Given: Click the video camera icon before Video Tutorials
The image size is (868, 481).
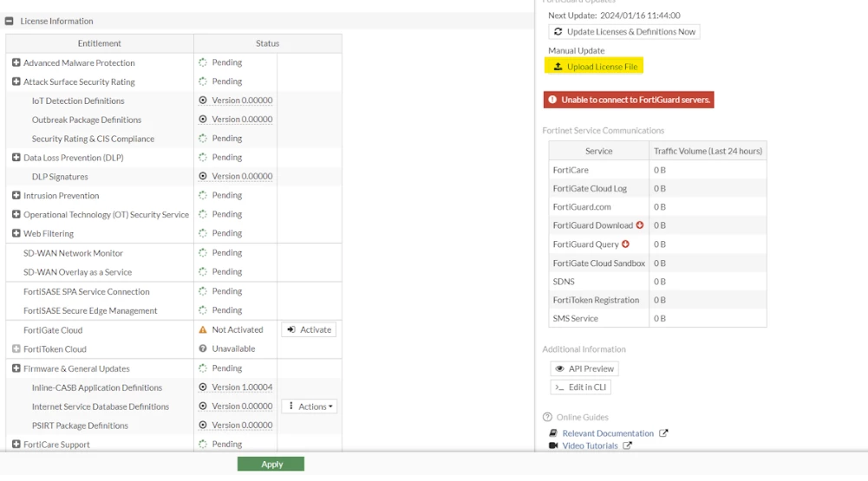Looking at the screenshot, I should (553, 445).
